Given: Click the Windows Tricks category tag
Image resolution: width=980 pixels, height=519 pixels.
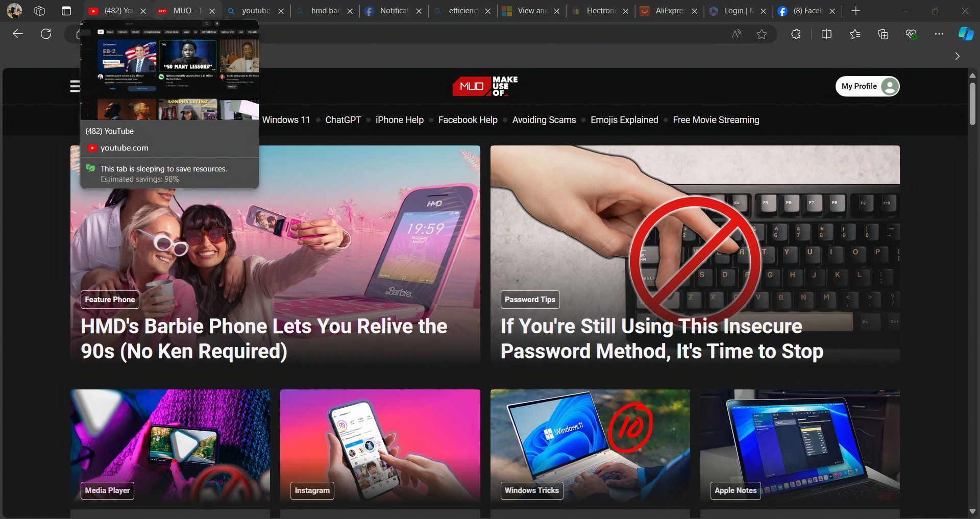Looking at the screenshot, I should (532, 490).
